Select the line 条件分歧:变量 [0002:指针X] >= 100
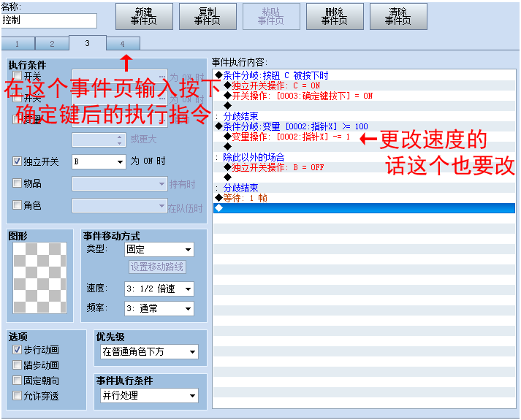Screen dimensions: 521x420 click(x=365, y=126)
